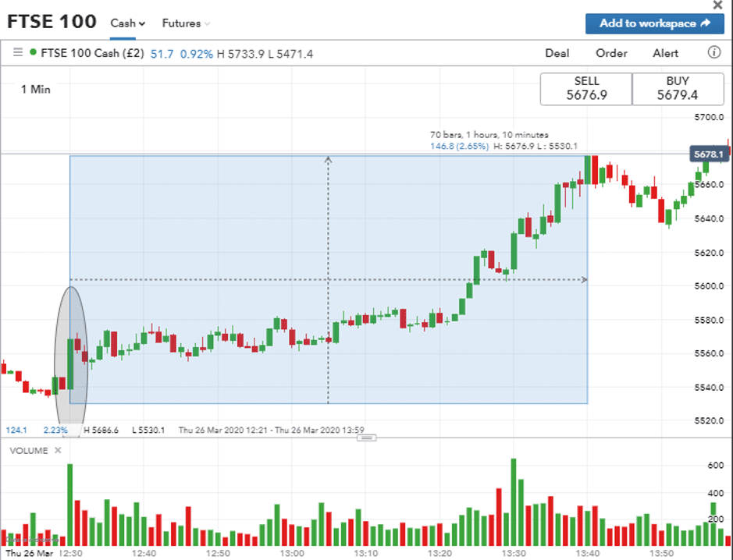Expand the Futures dropdown
This screenshot has width=733, height=560.
186,23
